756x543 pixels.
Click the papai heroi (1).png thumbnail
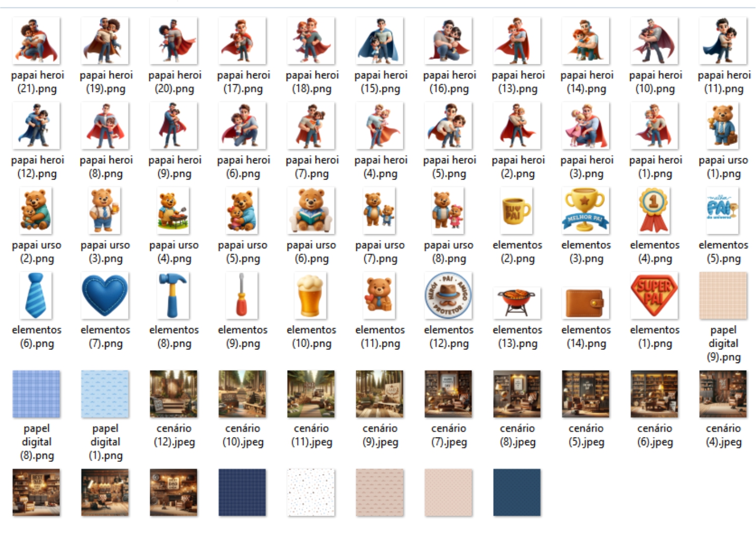655,126
